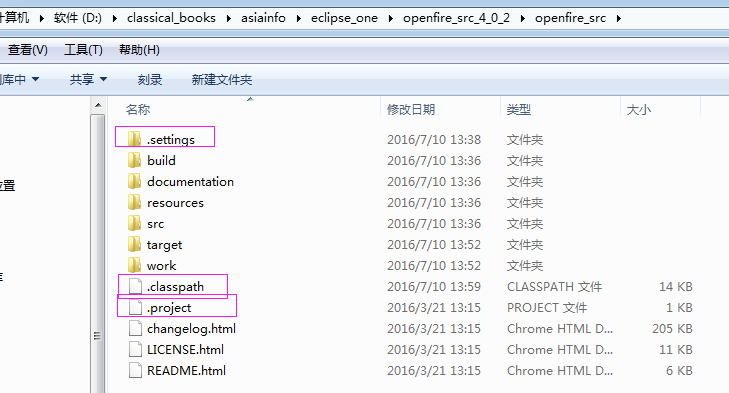Image resolution: width=729 pixels, height=393 pixels.
Task: Select the README.html file name
Action: [x=186, y=371]
